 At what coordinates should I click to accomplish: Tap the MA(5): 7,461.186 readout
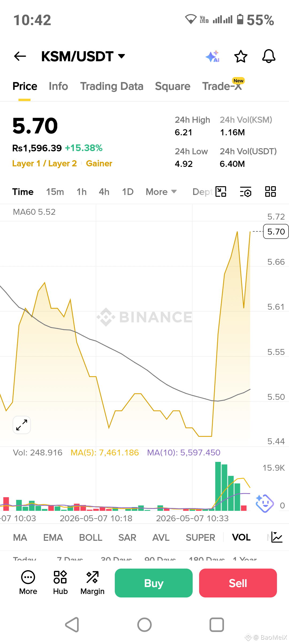coord(105,453)
